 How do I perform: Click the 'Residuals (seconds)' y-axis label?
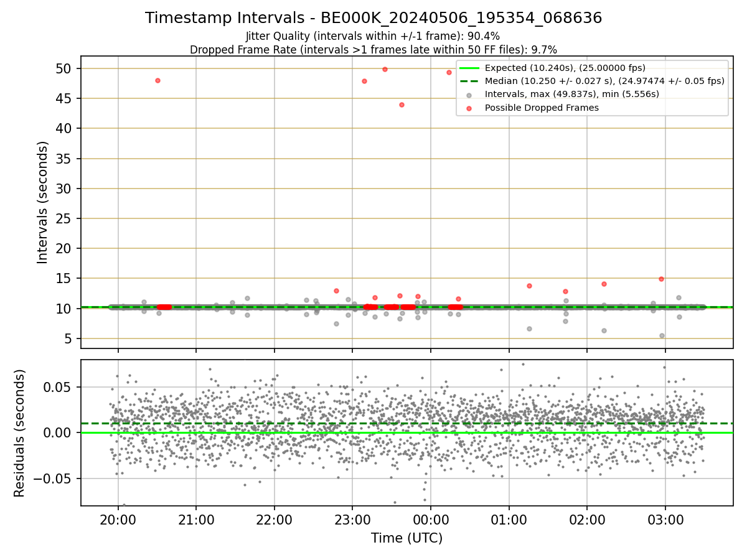tap(19, 433)
